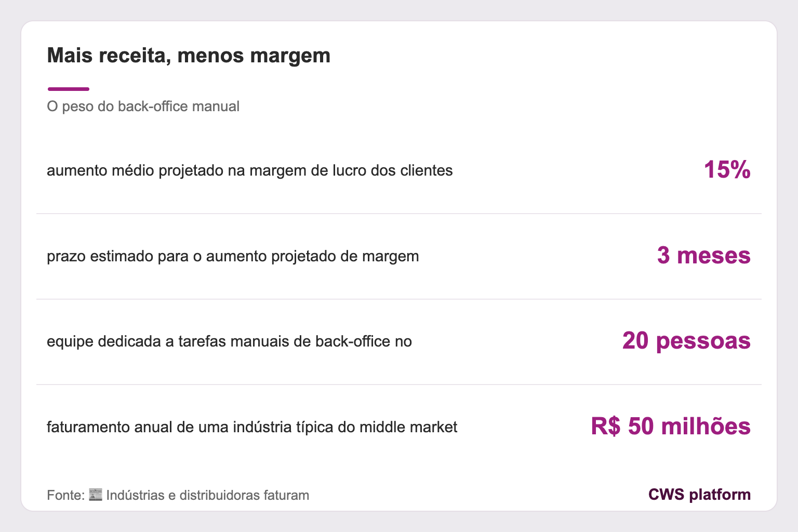Viewport: 798px width, 532px height.
Task: Click the divider line below the 15% row
Action: tap(399, 214)
